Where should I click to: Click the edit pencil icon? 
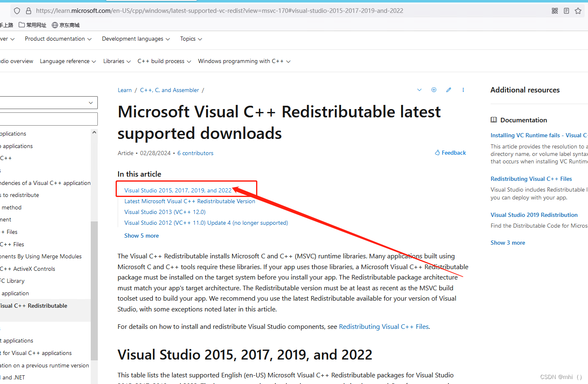pyautogui.click(x=448, y=90)
